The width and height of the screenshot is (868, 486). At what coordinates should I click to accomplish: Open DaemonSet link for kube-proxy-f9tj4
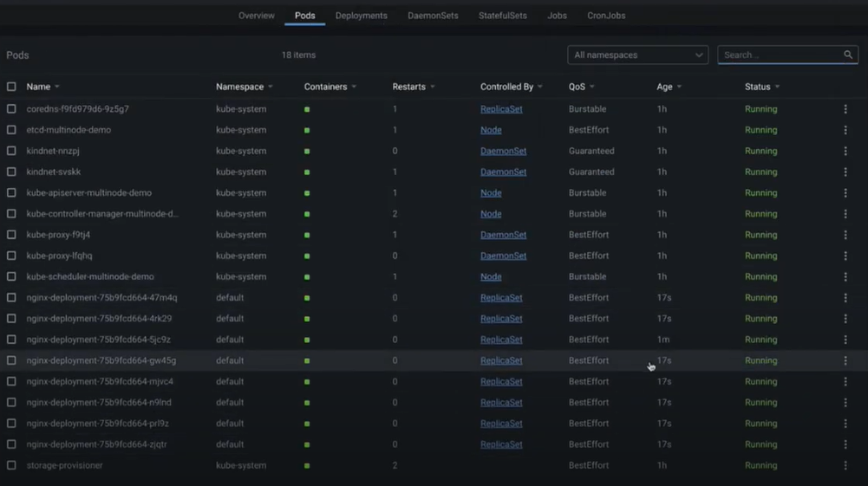click(x=503, y=235)
